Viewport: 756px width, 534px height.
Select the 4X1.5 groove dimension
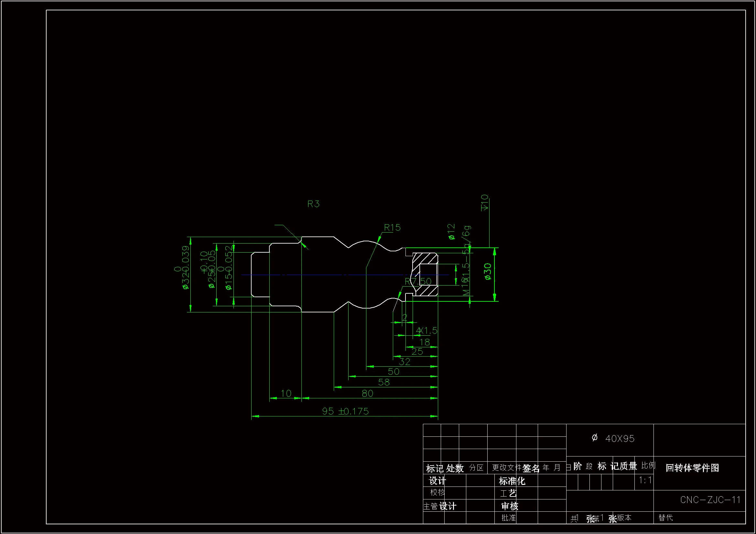point(427,331)
